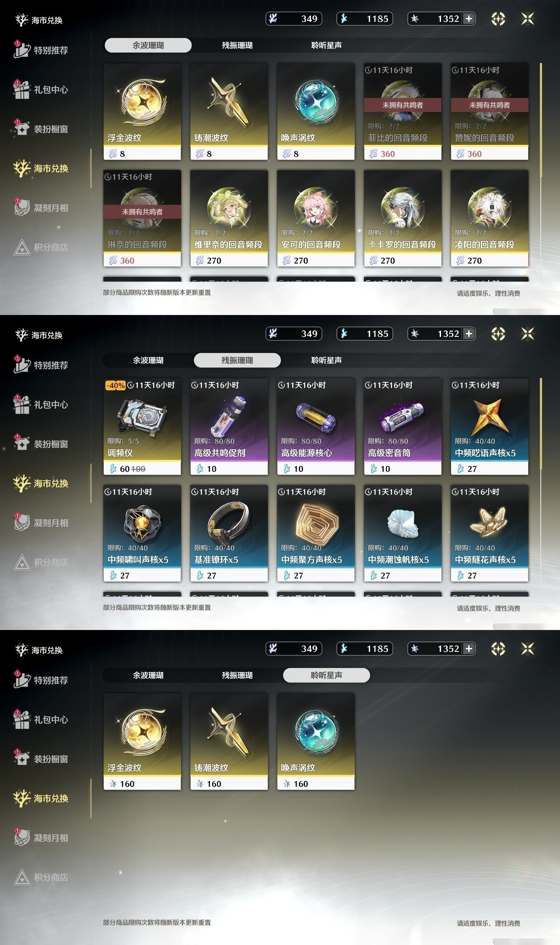Select 浮金波纹 priced at 160
Screen dimensions: 560x945
(x=142, y=742)
